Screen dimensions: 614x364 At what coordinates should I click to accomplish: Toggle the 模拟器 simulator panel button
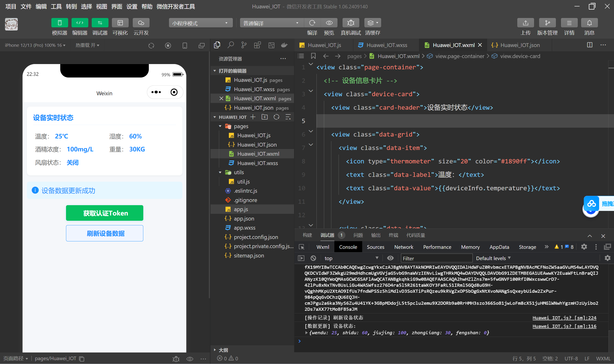click(x=60, y=23)
